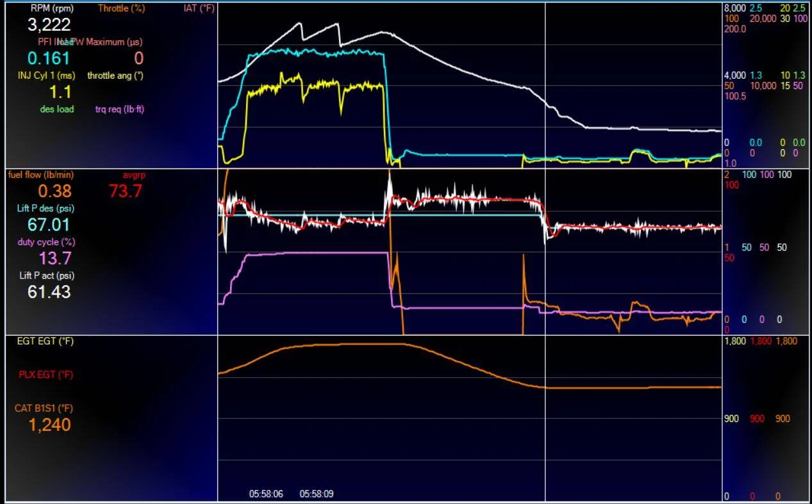
Task: Click the 4,000 RPM axis scale value
Action: pos(735,75)
